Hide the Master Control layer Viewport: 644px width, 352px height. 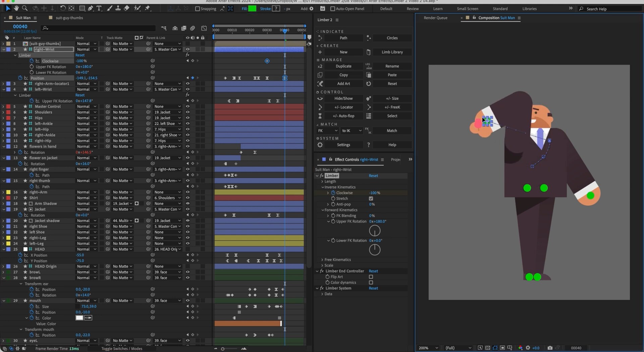point(187,106)
